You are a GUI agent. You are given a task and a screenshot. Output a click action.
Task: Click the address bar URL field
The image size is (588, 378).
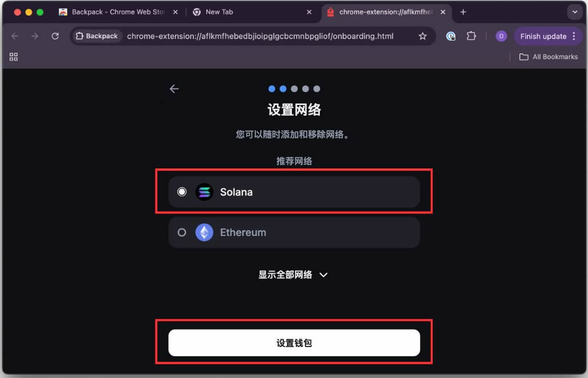pos(260,36)
